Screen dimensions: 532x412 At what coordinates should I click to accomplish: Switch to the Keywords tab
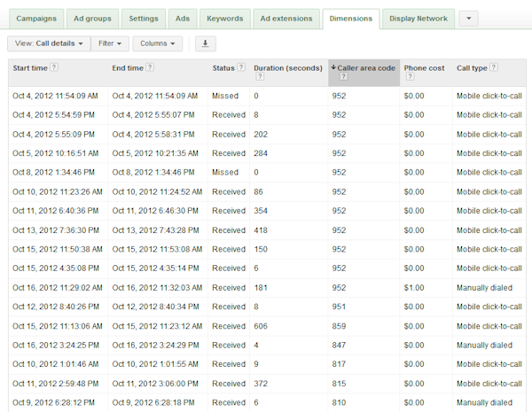pos(225,19)
